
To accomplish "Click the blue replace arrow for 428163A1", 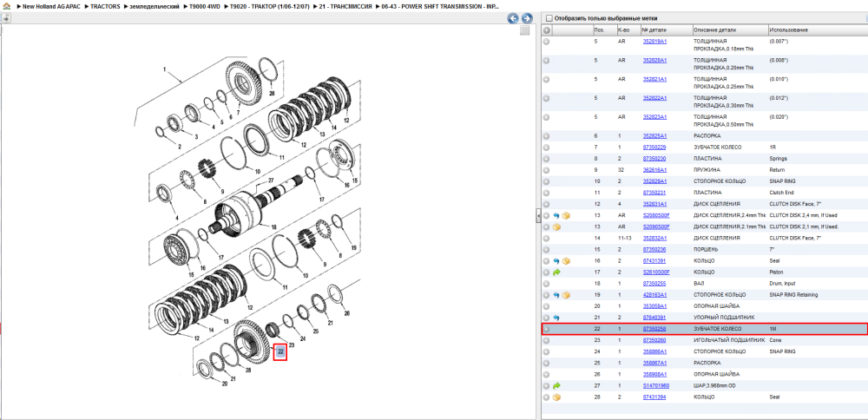I will tap(557, 295).
